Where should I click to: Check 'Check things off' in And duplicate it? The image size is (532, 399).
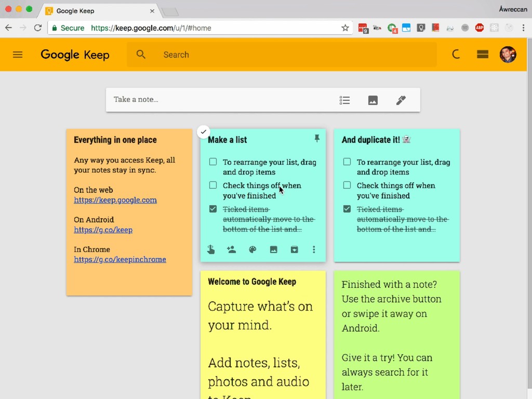(347, 185)
